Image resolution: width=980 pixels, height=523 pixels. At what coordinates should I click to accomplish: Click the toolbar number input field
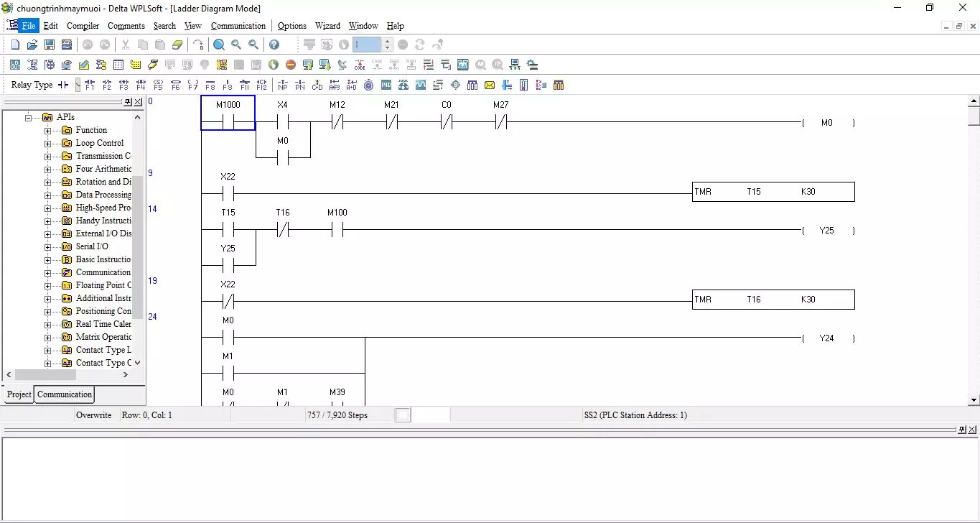[366, 45]
